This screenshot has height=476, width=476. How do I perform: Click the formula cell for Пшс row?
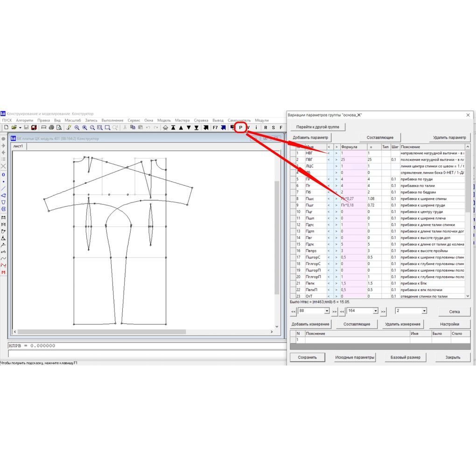[x=353, y=199]
